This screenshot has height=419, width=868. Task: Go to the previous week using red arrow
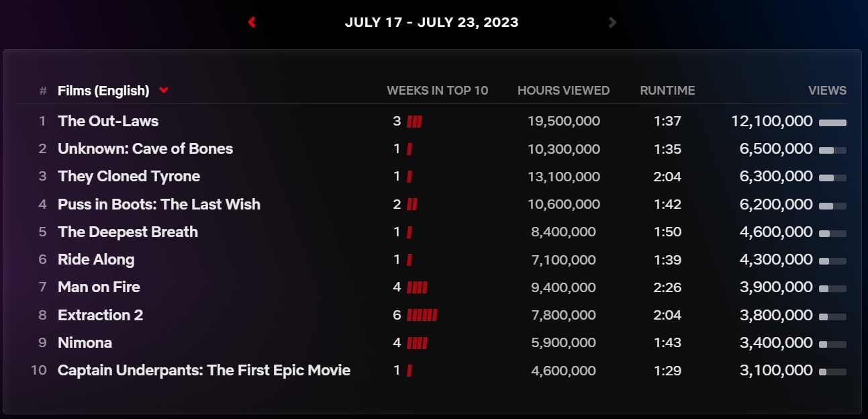point(252,22)
